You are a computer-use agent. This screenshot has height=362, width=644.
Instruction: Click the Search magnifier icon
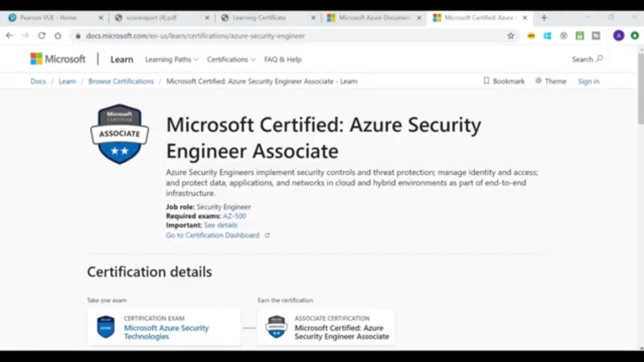(x=599, y=59)
